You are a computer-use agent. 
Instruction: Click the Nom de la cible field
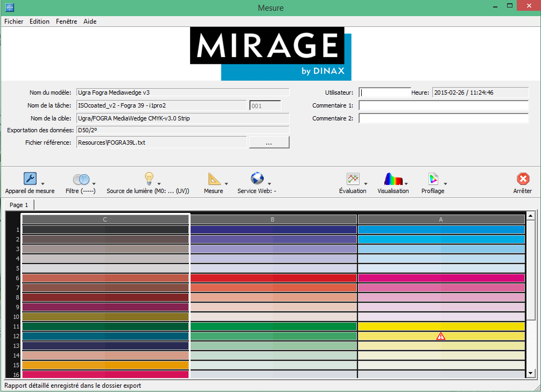[x=183, y=118]
